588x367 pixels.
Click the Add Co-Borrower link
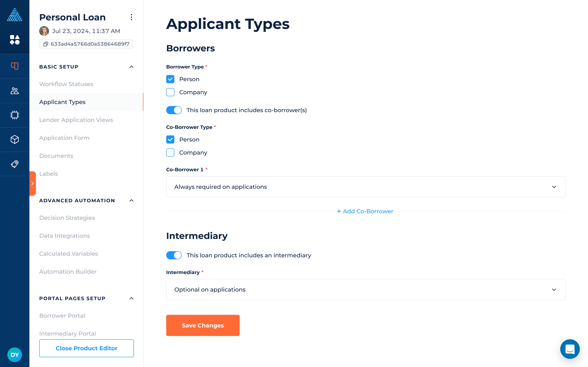click(365, 211)
